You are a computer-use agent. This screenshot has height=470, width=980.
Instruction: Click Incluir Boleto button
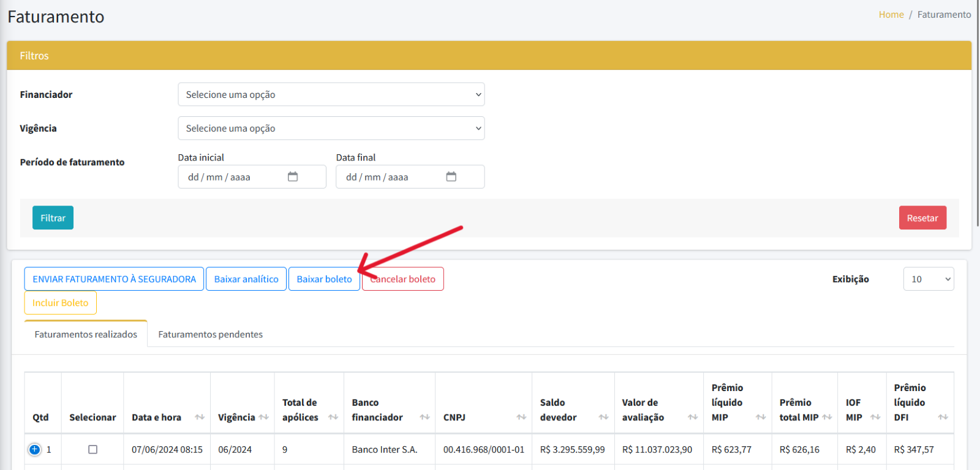(60, 303)
